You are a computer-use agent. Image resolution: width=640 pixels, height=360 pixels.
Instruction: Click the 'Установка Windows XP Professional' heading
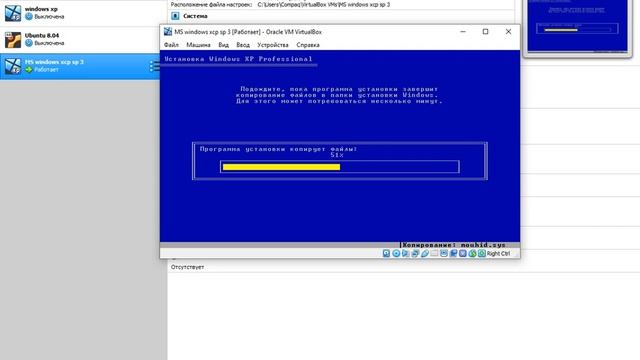click(238, 59)
